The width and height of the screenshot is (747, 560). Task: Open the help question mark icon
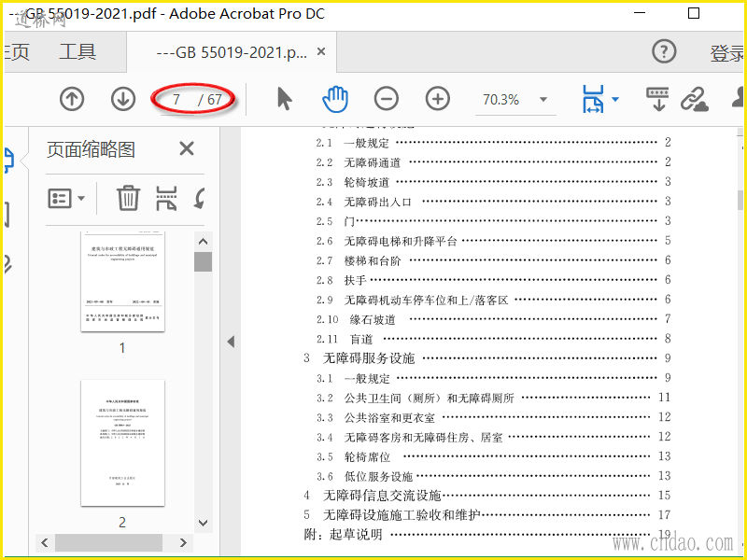(664, 51)
